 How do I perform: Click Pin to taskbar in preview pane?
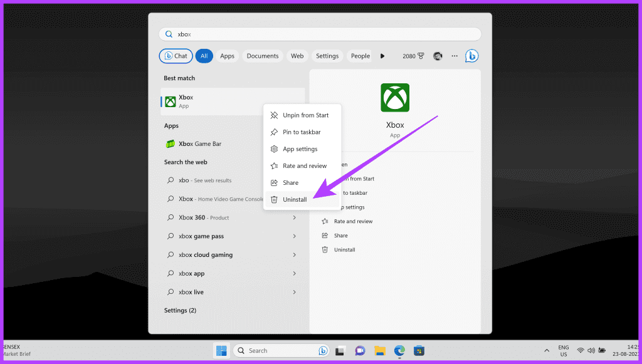355,193
